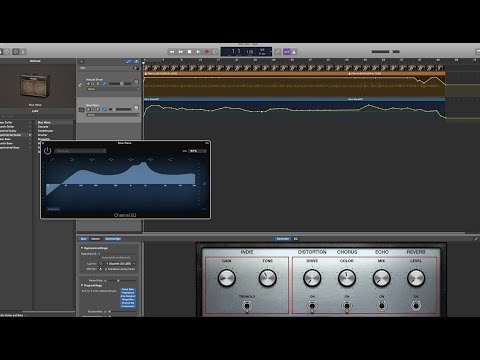Adjust the drummer track volume slider
Screen dimensions: 480x360
point(119,84)
